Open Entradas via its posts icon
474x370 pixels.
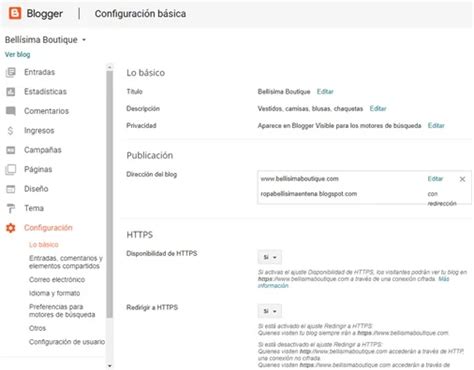pyautogui.click(x=11, y=72)
